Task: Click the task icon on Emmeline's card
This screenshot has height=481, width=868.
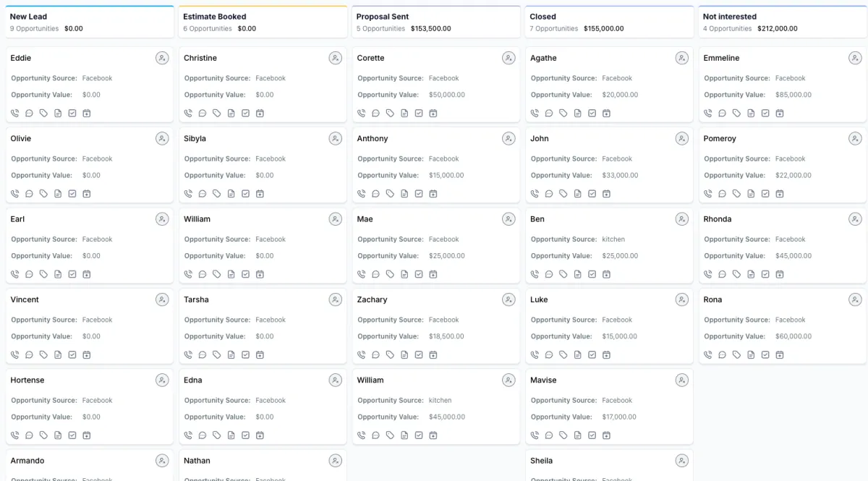Action: point(765,114)
